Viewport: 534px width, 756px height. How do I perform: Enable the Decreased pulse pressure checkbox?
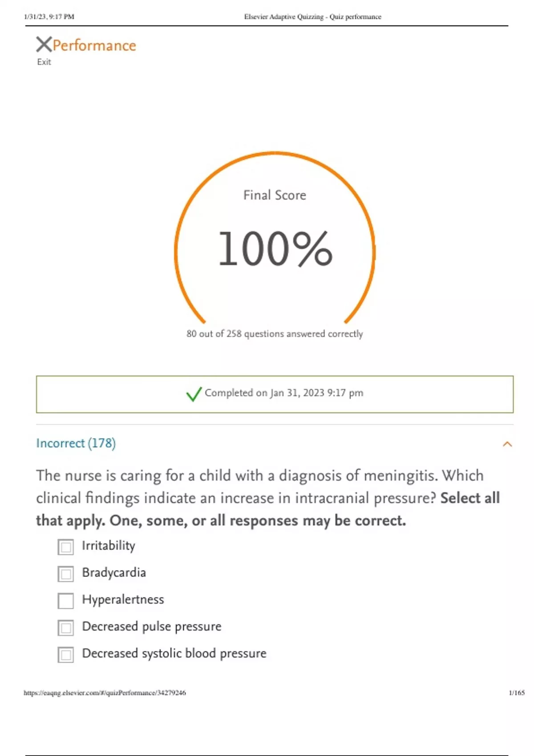click(x=66, y=627)
